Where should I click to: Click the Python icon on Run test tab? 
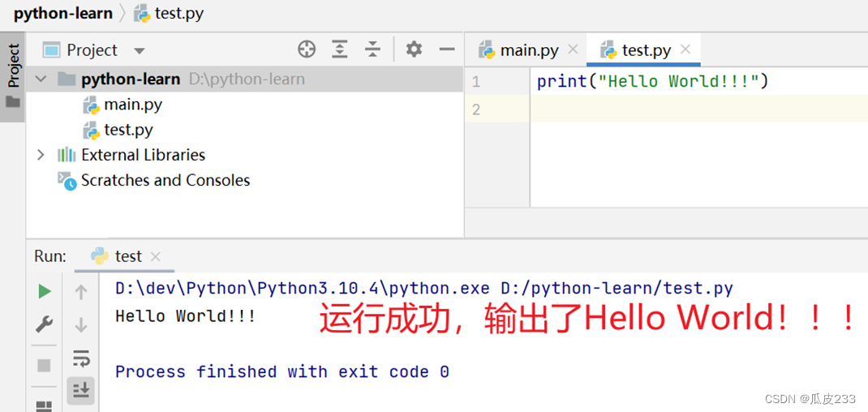(x=100, y=255)
